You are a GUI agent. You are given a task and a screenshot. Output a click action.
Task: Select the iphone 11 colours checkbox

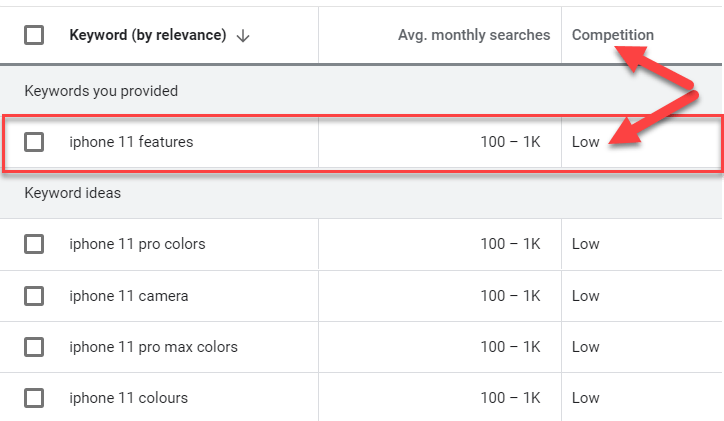pyautogui.click(x=34, y=398)
